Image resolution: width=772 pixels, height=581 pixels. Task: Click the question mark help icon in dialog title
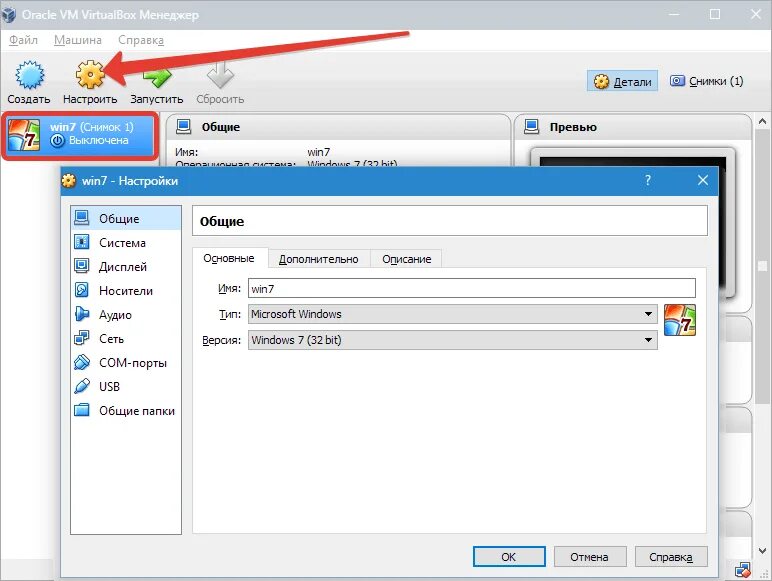click(648, 181)
